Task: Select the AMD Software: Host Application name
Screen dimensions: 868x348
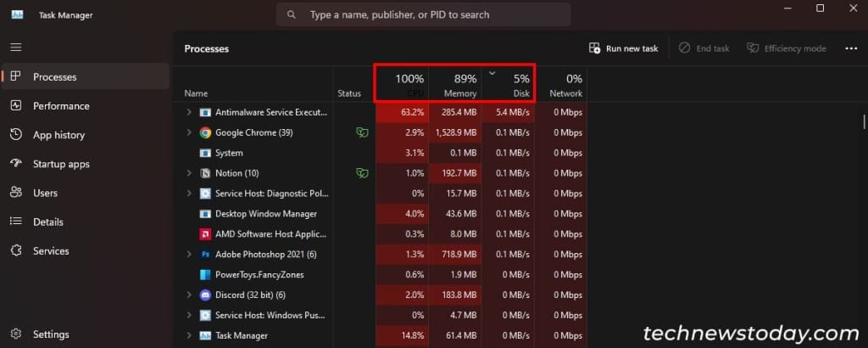Action: coord(271,234)
